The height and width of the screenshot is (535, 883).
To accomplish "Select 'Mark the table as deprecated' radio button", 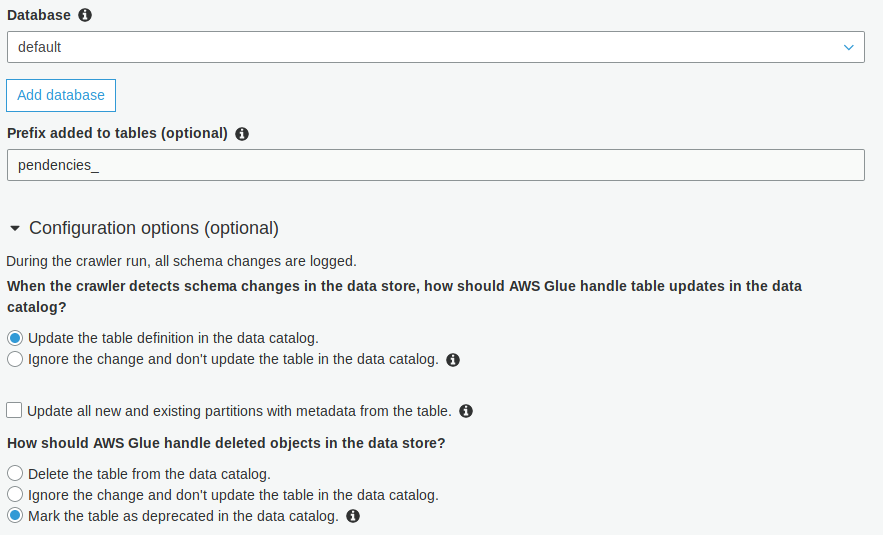I will point(15,516).
